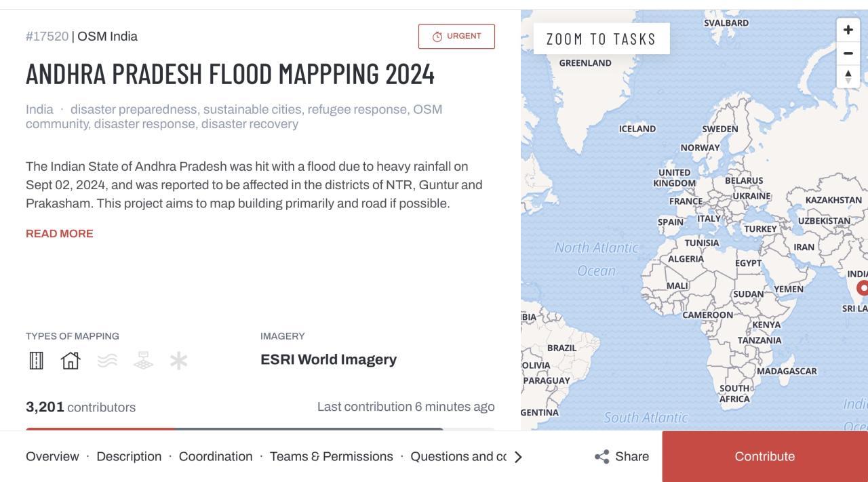The image size is (868, 482).
Task: Expand description with READ MORE
Action: click(x=60, y=234)
